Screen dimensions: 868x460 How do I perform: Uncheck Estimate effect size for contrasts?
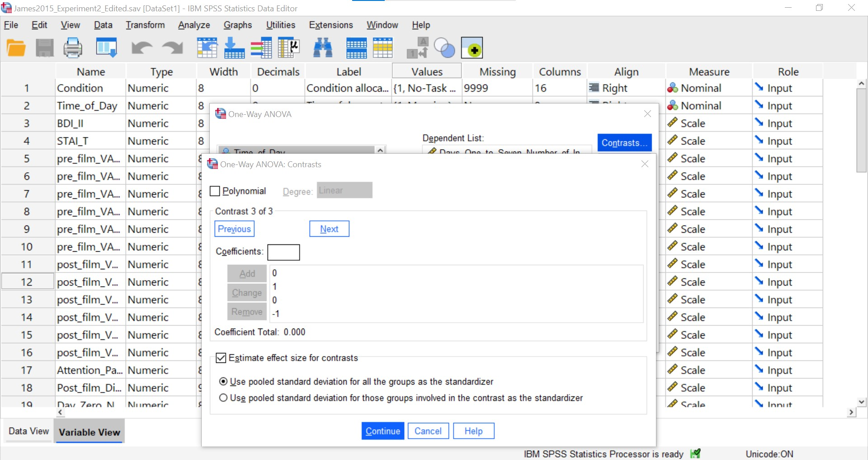click(x=221, y=358)
